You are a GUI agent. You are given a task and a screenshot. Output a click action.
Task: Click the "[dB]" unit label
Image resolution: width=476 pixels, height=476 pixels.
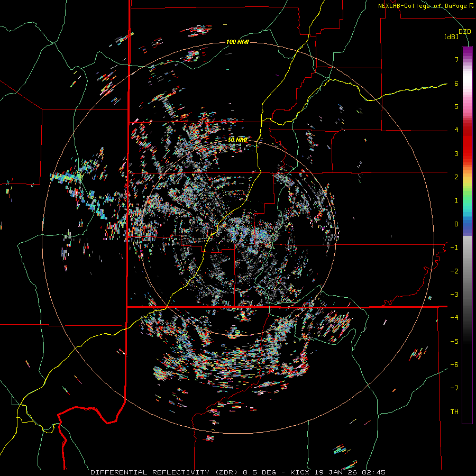(452, 37)
